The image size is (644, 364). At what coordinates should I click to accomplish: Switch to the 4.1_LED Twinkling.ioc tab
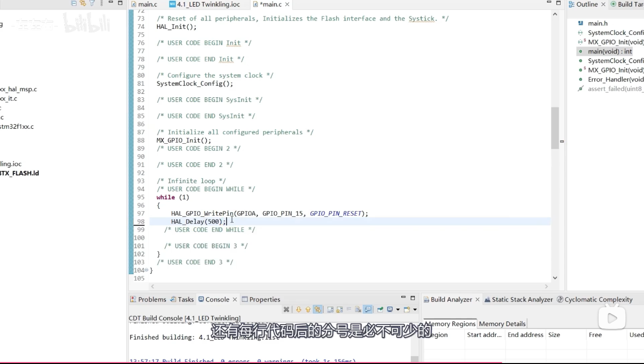pos(208,4)
